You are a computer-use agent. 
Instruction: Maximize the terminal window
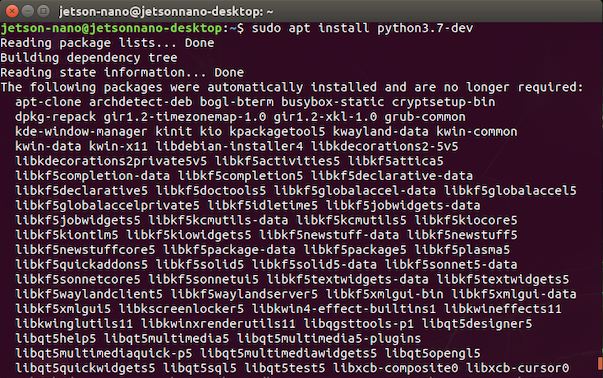pos(43,11)
